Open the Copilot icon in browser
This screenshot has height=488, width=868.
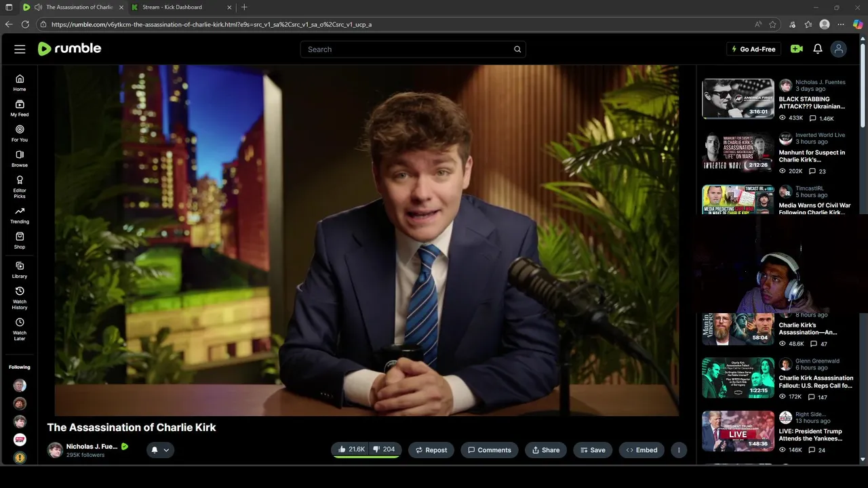point(858,24)
